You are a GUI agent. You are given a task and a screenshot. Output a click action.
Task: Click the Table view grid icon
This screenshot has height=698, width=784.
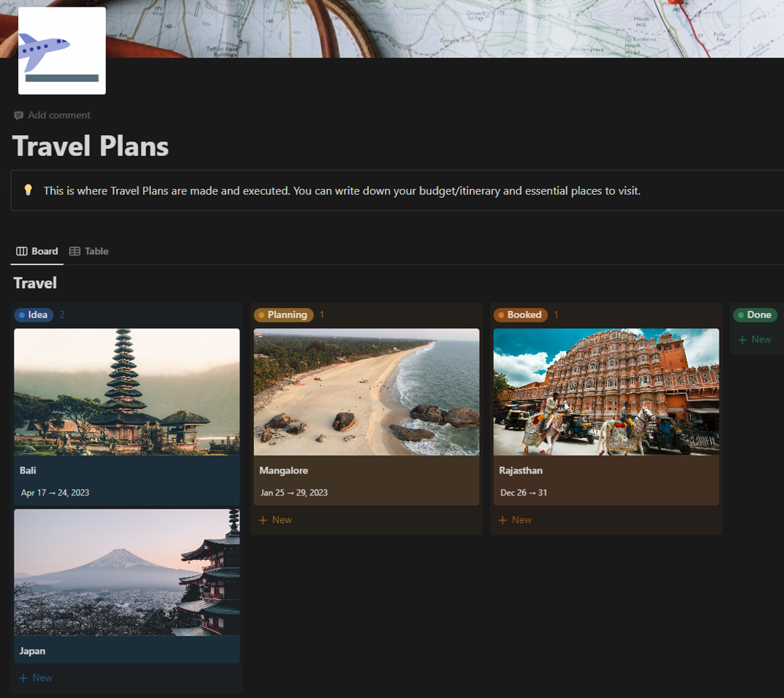pos(75,251)
